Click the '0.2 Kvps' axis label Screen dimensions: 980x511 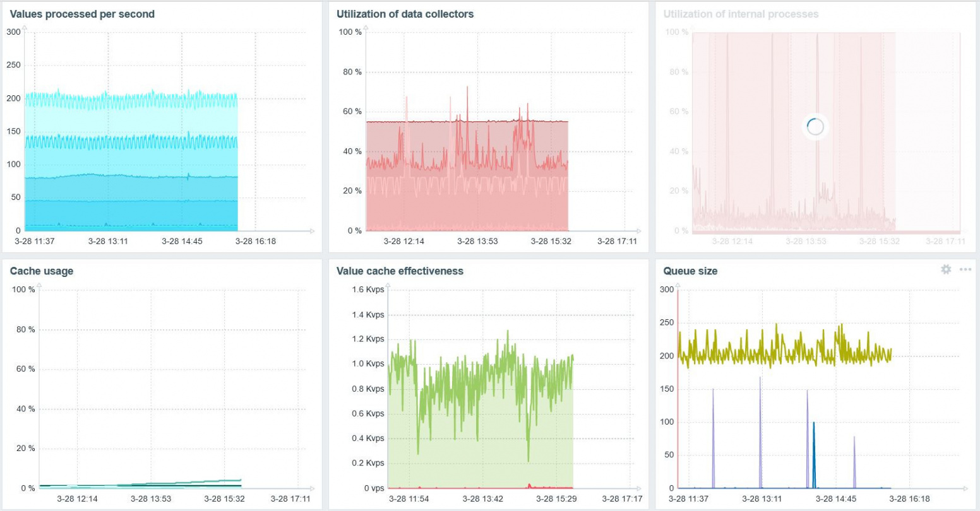pos(367,463)
